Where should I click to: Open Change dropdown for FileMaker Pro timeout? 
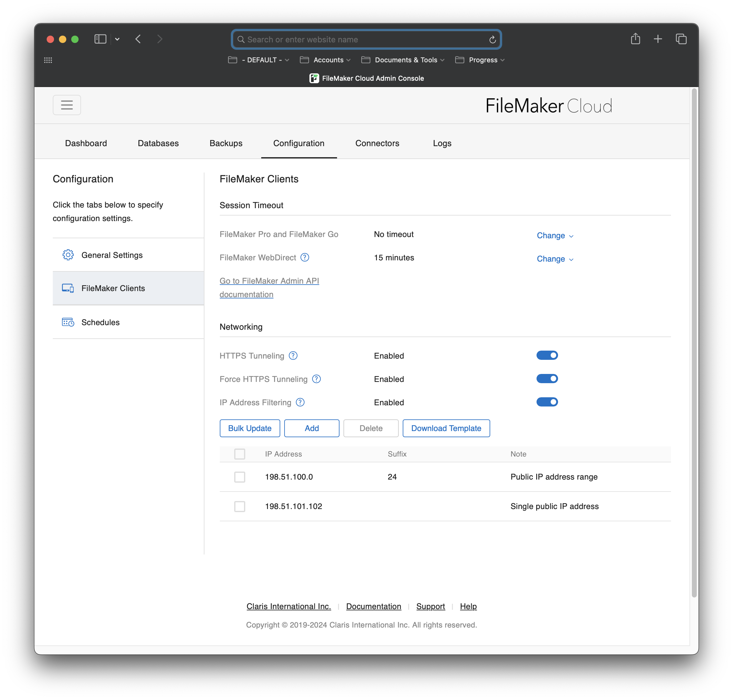click(555, 235)
